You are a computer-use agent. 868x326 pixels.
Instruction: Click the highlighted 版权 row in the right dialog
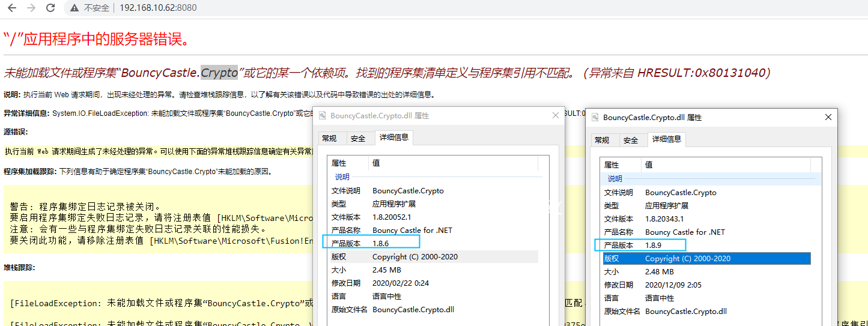706,259
